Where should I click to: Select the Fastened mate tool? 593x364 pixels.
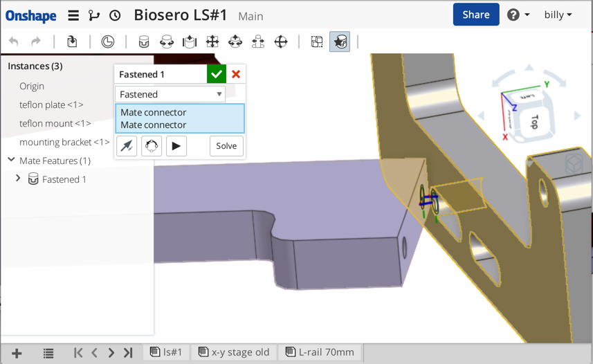click(x=144, y=42)
